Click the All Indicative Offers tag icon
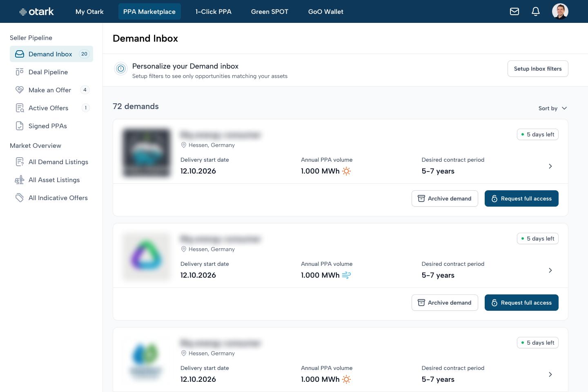 (x=20, y=198)
